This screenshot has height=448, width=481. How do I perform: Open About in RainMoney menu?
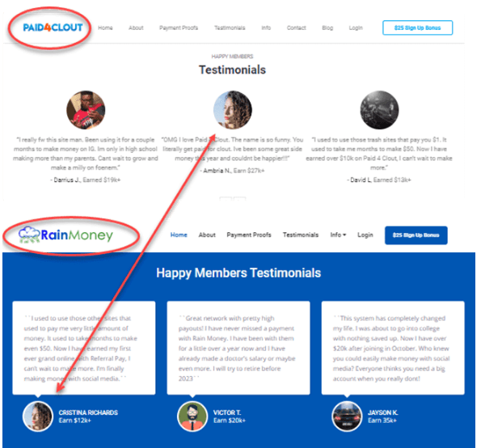point(207,235)
